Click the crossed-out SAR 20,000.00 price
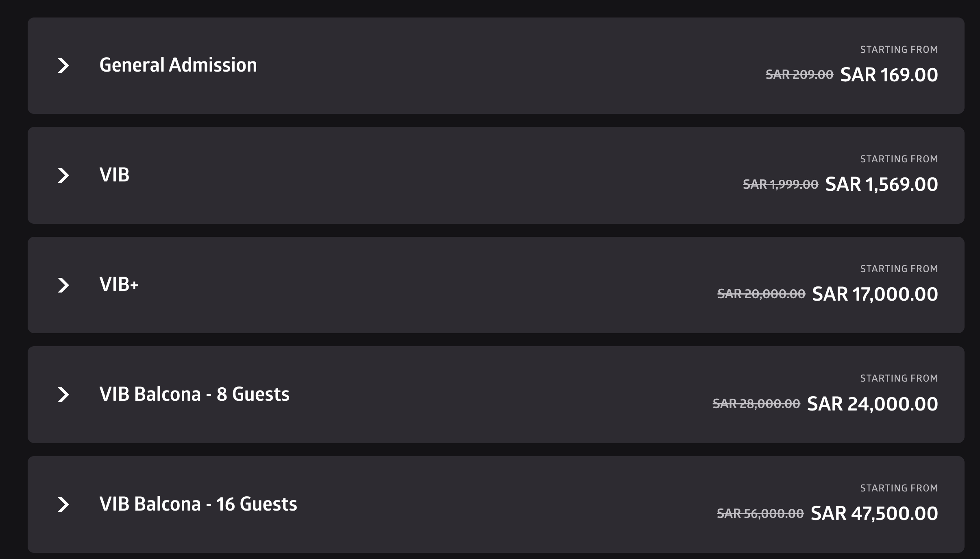 pos(761,294)
